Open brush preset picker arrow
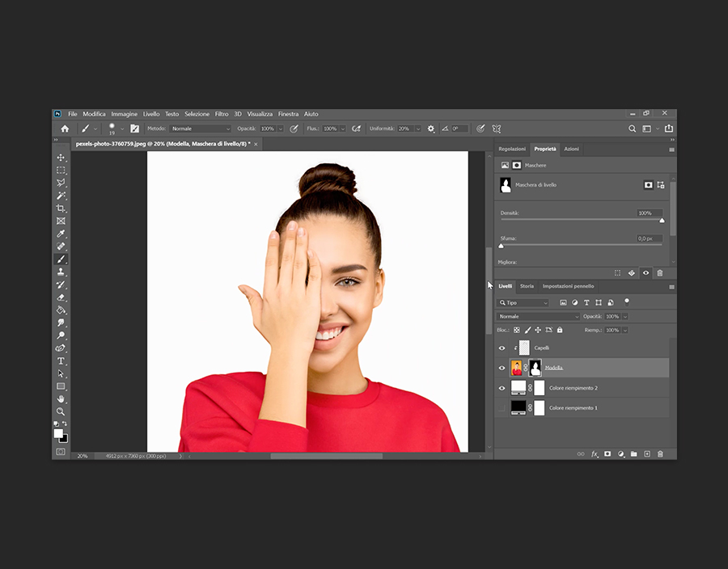 coord(122,129)
